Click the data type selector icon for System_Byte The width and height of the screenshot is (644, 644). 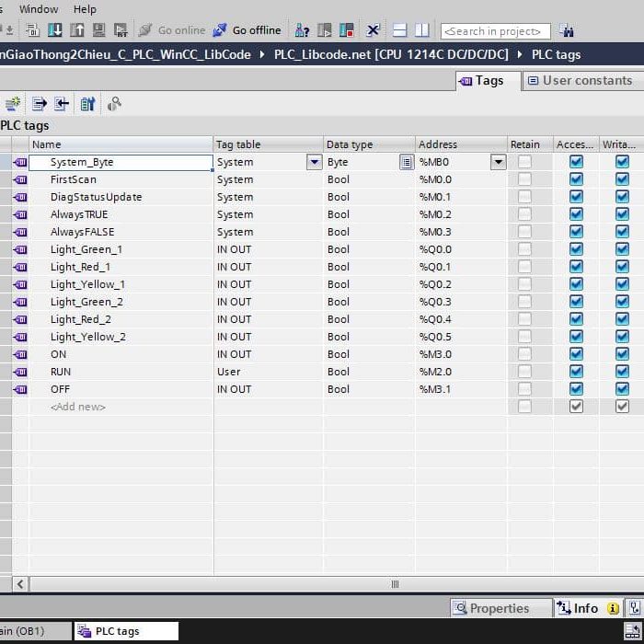point(407,162)
